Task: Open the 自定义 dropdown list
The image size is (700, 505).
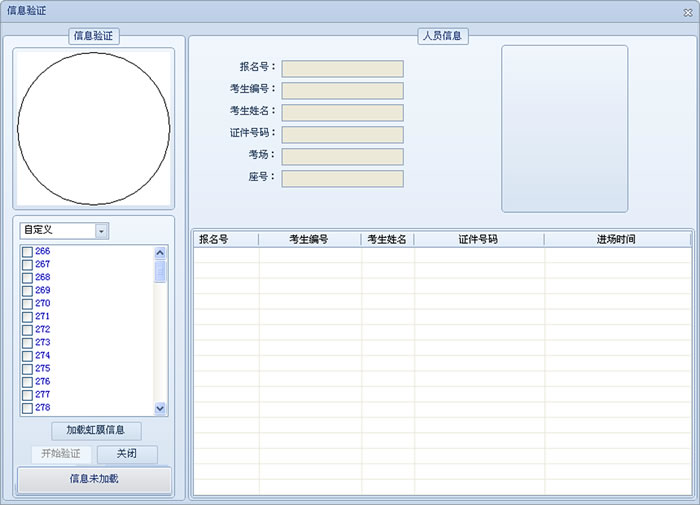Action: click(x=102, y=231)
